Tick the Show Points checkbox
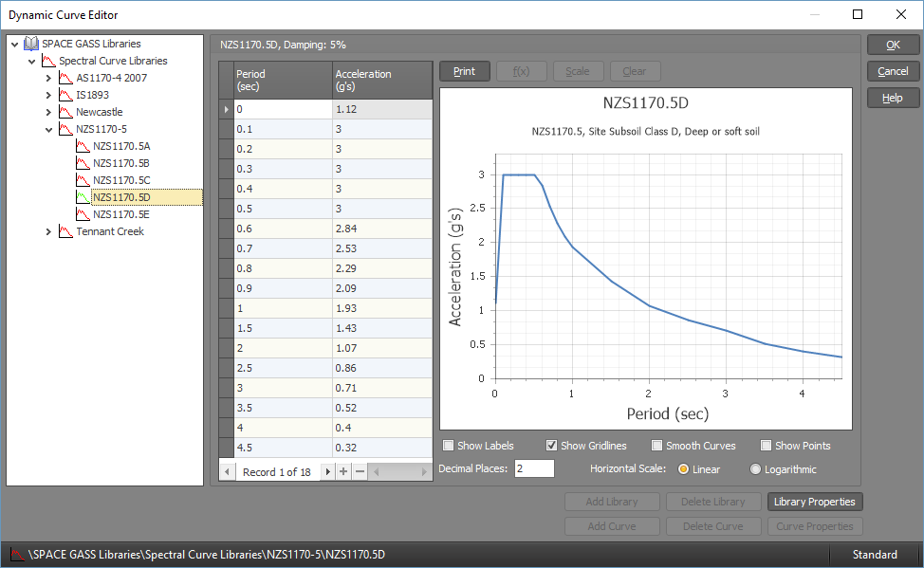Viewport: 924px width, 568px height. click(767, 446)
